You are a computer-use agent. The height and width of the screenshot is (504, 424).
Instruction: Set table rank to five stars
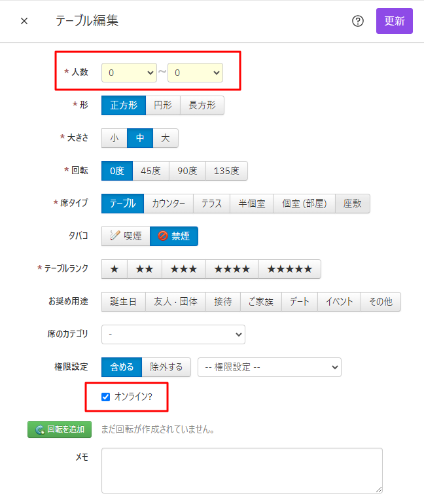[x=290, y=270]
